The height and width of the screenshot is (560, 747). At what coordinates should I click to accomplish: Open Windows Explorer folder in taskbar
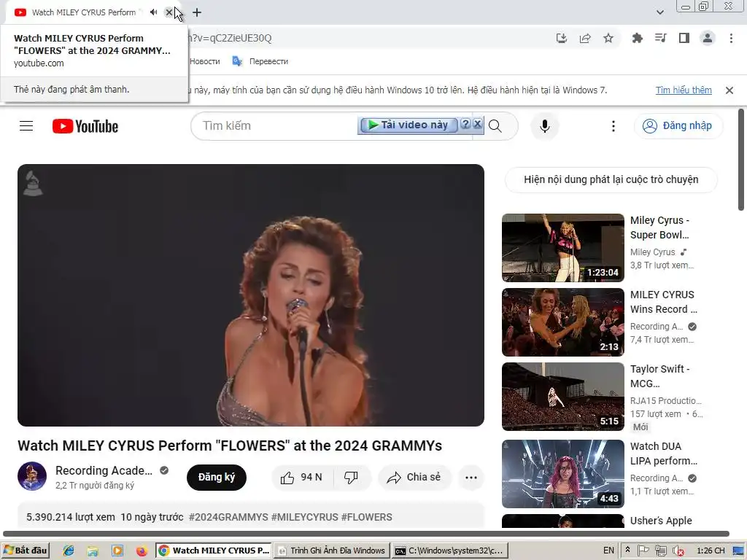(93, 551)
